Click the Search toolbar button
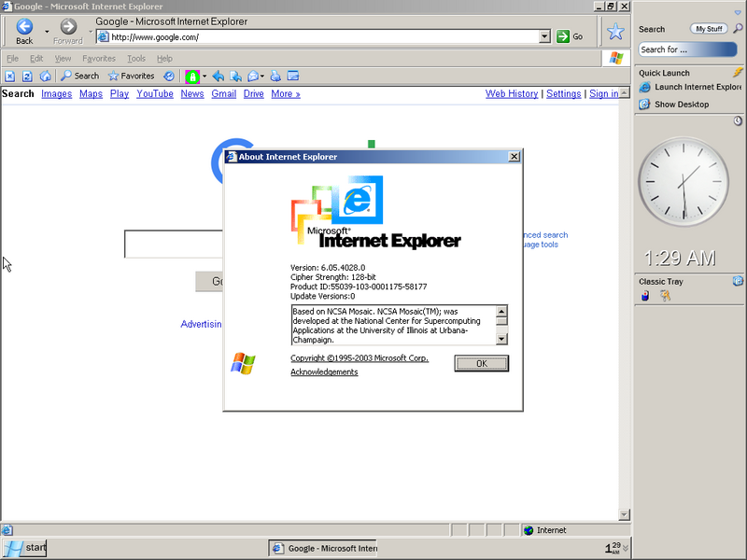Screen dimensions: 747x560 pyautogui.click(x=80, y=77)
